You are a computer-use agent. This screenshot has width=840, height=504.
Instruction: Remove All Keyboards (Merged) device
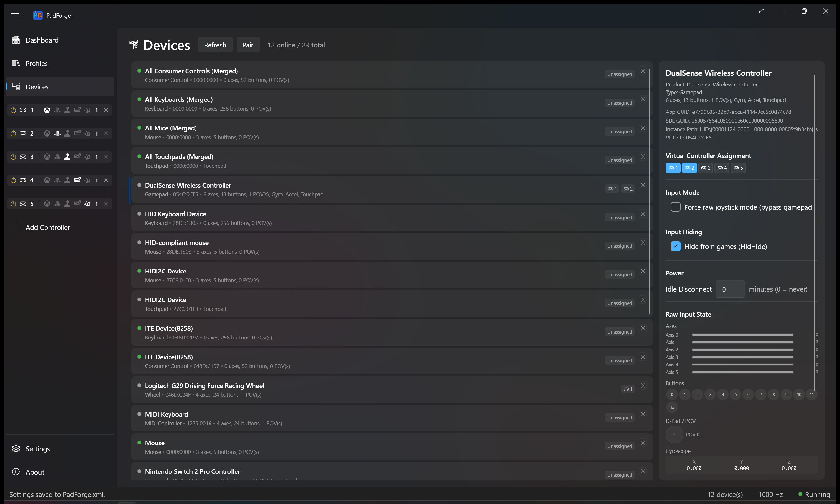tap(643, 99)
